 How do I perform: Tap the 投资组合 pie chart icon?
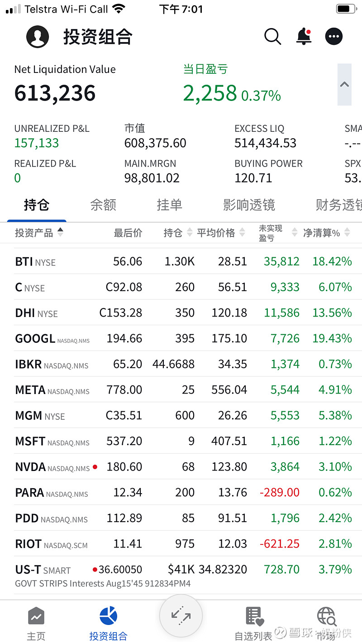click(x=108, y=616)
